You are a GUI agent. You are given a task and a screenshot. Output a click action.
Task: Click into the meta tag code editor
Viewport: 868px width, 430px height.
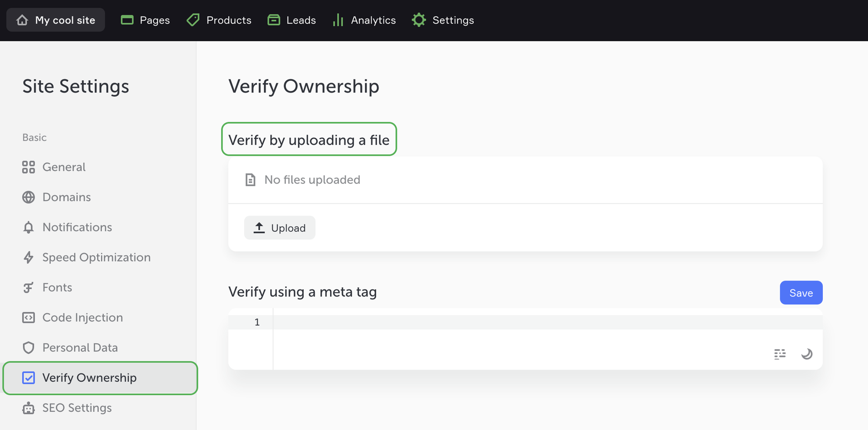pyautogui.click(x=497, y=322)
